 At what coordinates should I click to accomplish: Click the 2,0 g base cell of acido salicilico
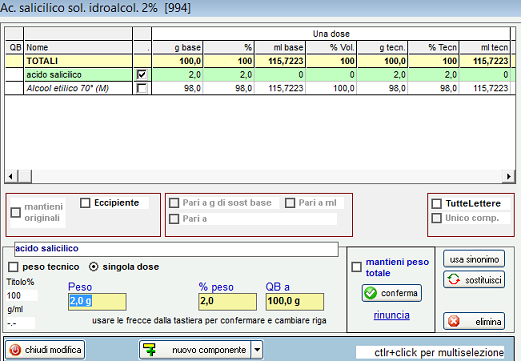(x=177, y=75)
